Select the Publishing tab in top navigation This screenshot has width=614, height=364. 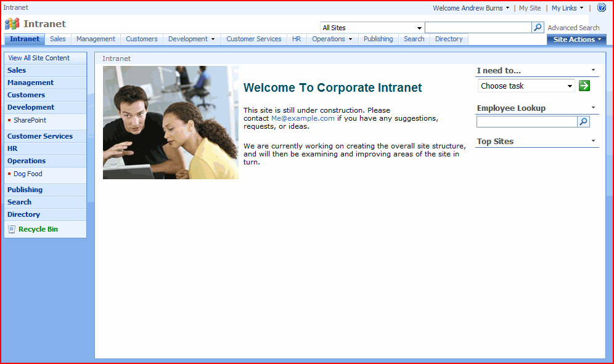click(378, 39)
